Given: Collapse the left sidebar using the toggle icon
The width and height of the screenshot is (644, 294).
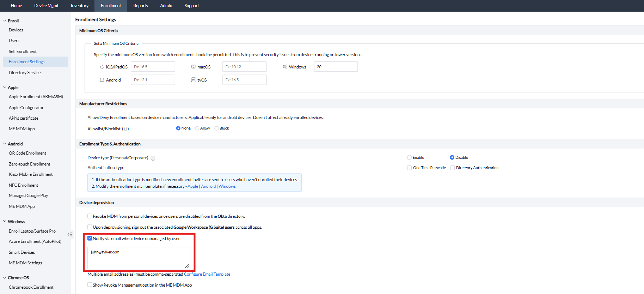Looking at the screenshot, I should [70, 234].
